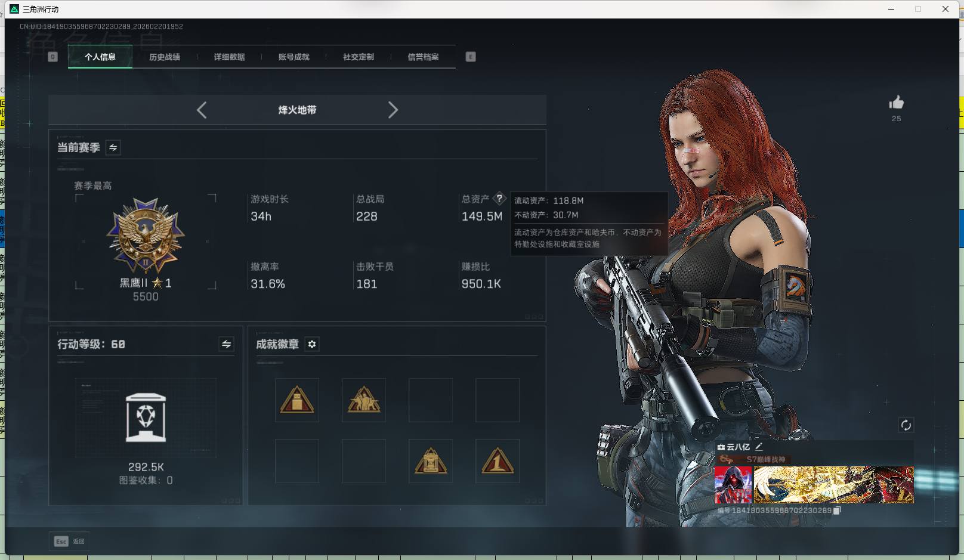The height and width of the screenshot is (560, 964).
Task: Switch to the 历史战绩 tab
Action: coord(165,57)
